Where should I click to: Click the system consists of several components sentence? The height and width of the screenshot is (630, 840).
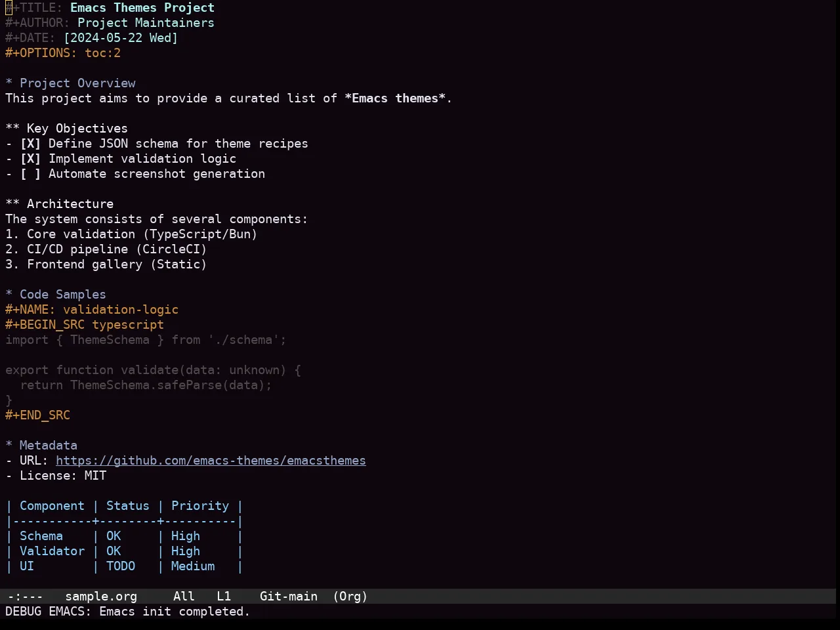(156, 219)
